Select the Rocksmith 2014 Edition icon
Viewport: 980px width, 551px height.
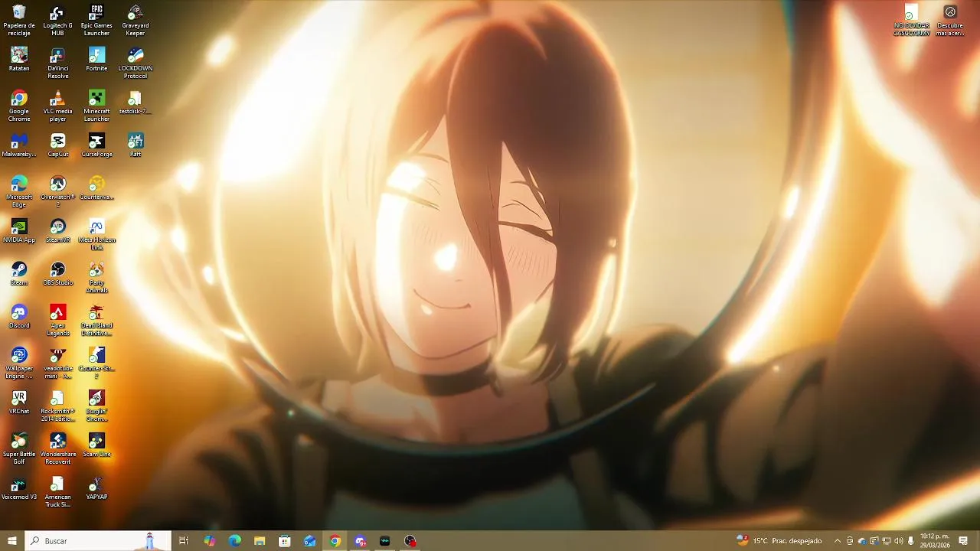[57, 406]
